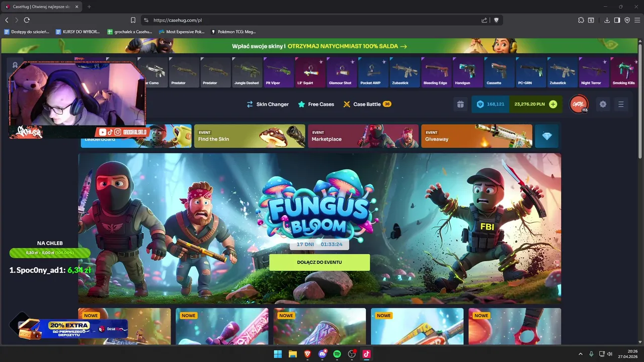Open Free Cases page
Screen dimensions: 644x362
coord(316,104)
